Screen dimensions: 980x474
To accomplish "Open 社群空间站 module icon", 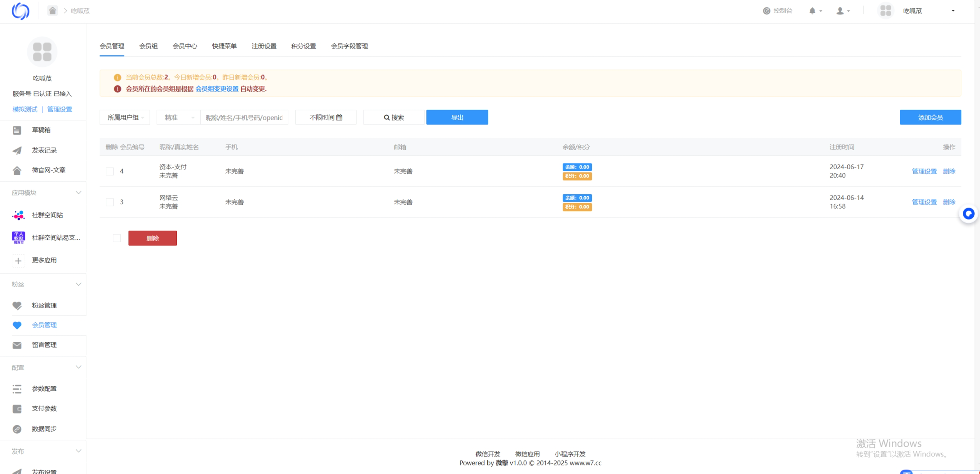I will pos(18,215).
